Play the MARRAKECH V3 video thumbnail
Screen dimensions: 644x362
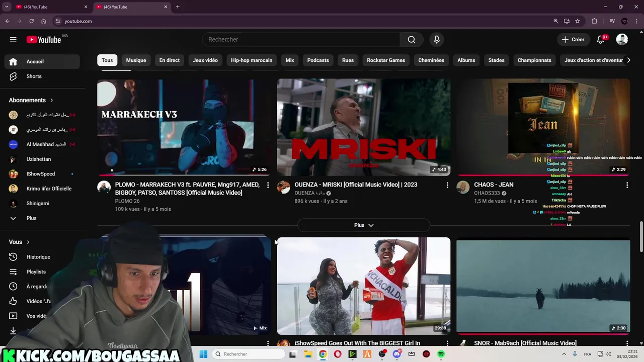[184, 127]
